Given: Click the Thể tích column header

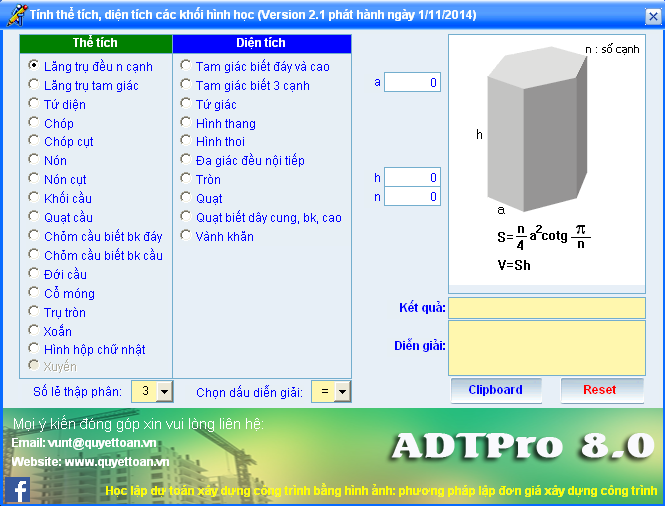Looking at the screenshot, I should pos(96,44).
